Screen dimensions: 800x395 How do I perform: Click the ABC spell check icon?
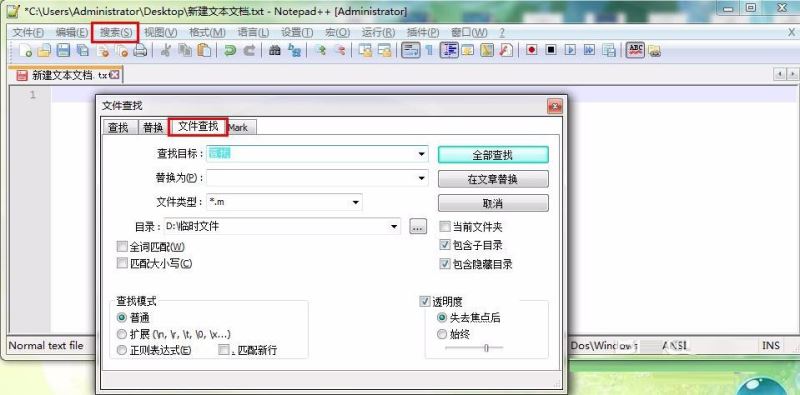635,51
